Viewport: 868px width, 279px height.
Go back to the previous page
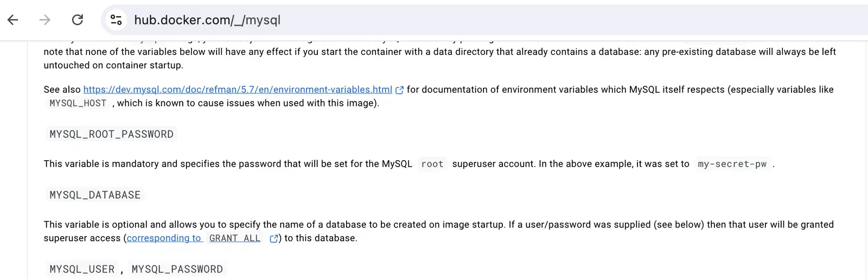(x=13, y=20)
